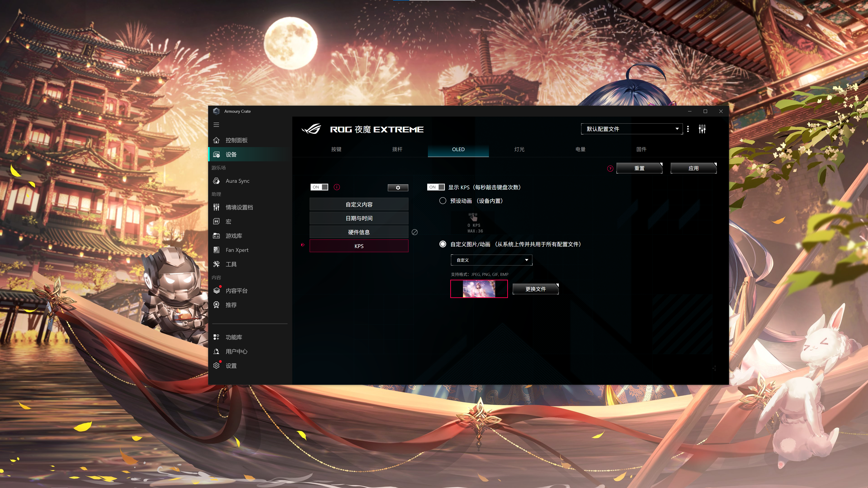The width and height of the screenshot is (868, 488).
Task: Click the 重置 reset button
Action: point(639,168)
